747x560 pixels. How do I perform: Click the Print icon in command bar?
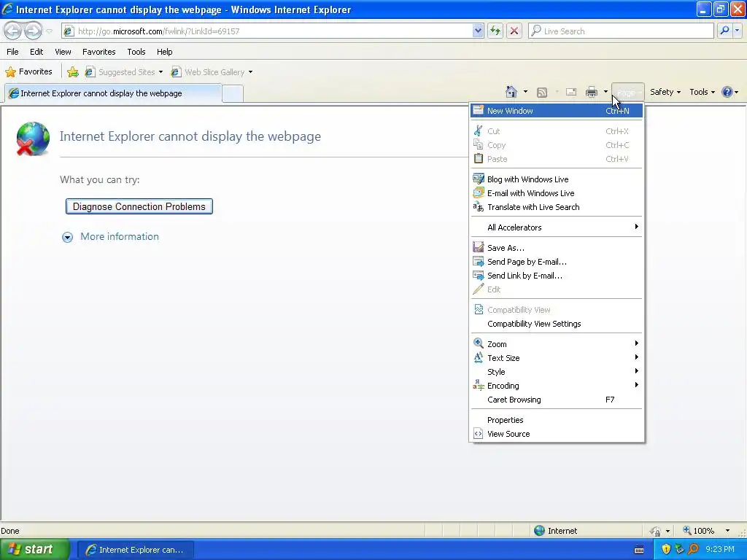click(x=591, y=92)
